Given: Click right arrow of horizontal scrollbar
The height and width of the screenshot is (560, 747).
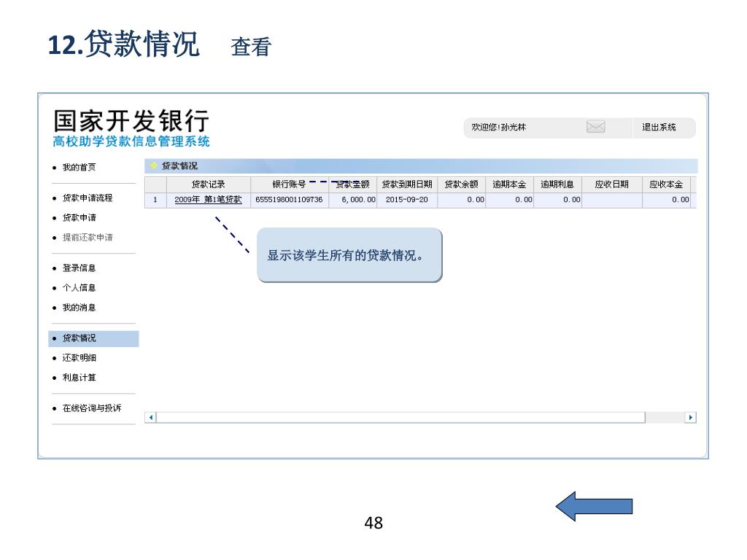Looking at the screenshot, I should tap(690, 418).
